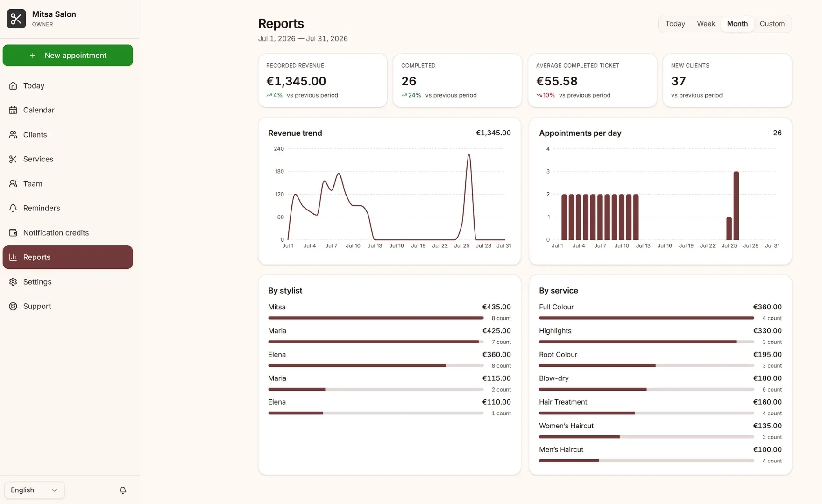This screenshot has width=822, height=504.
Task: Click the Support lifebuoy icon
Action: click(13, 306)
